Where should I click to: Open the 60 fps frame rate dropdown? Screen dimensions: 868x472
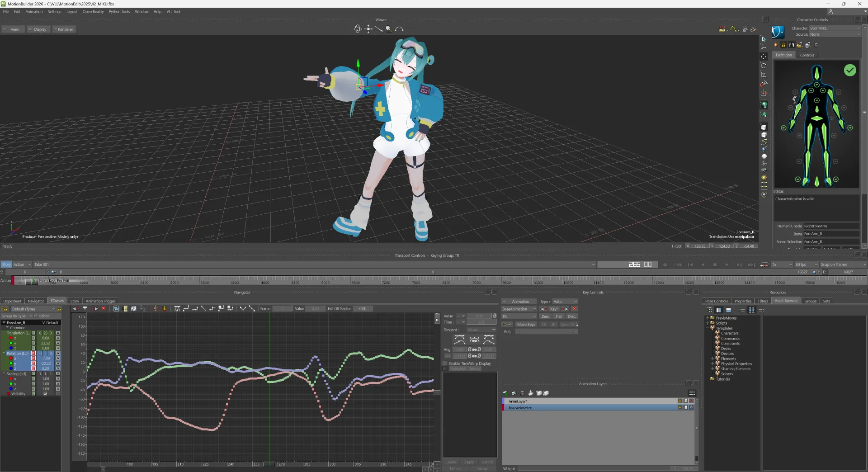click(x=807, y=264)
